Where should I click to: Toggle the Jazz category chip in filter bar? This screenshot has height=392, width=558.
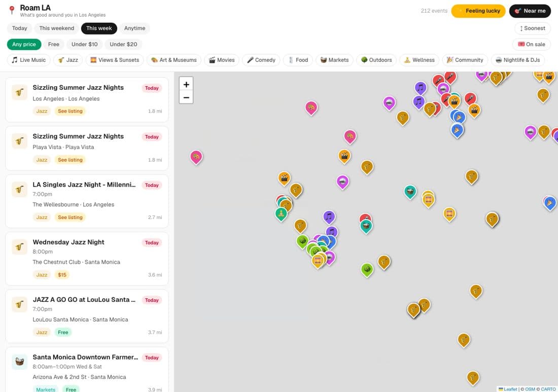click(x=68, y=60)
